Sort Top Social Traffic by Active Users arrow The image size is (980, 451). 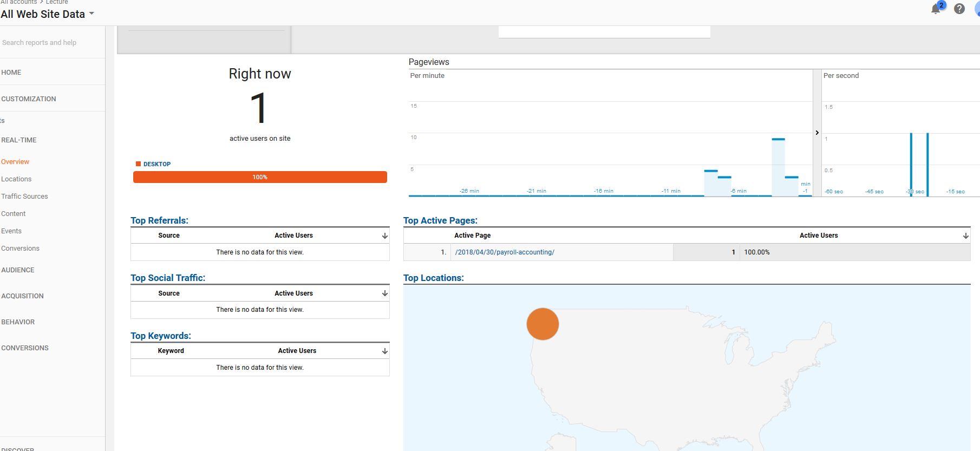click(x=385, y=293)
